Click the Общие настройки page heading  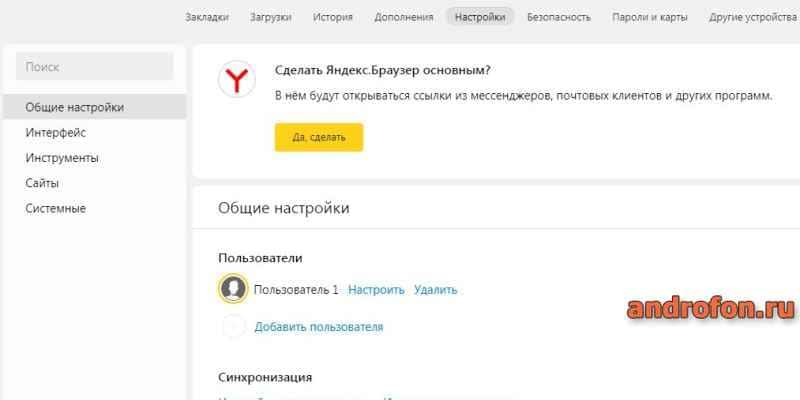pos(284,208)
